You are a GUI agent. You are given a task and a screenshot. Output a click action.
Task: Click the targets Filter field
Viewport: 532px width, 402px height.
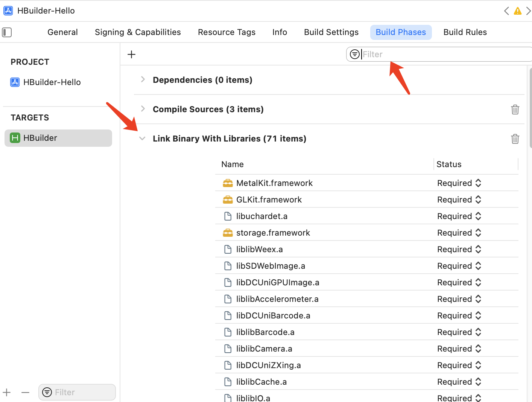tap(77, 392)
